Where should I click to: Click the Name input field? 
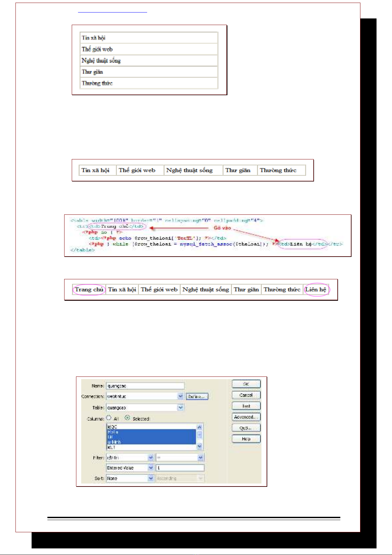(145, 386)
